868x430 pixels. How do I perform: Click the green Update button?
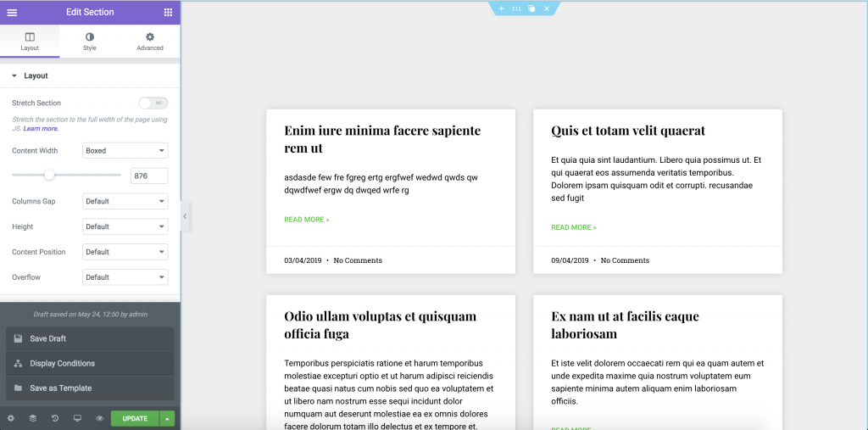tap(135, 418)
